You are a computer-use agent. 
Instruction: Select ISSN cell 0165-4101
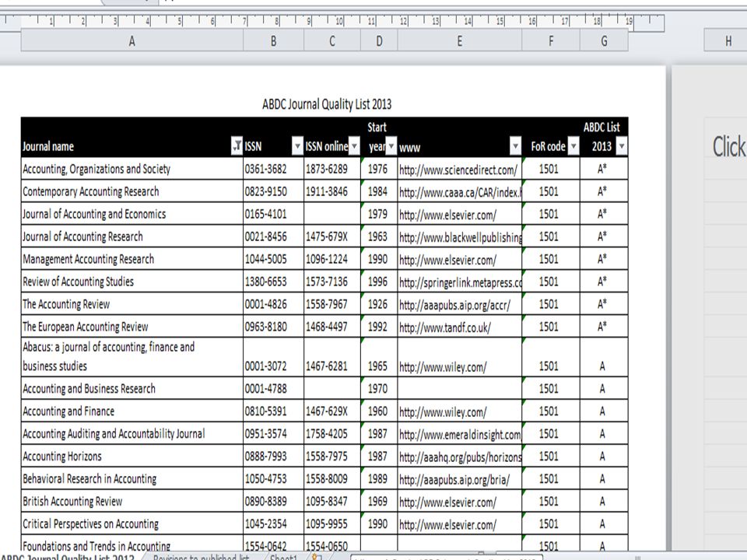point(273,213)
